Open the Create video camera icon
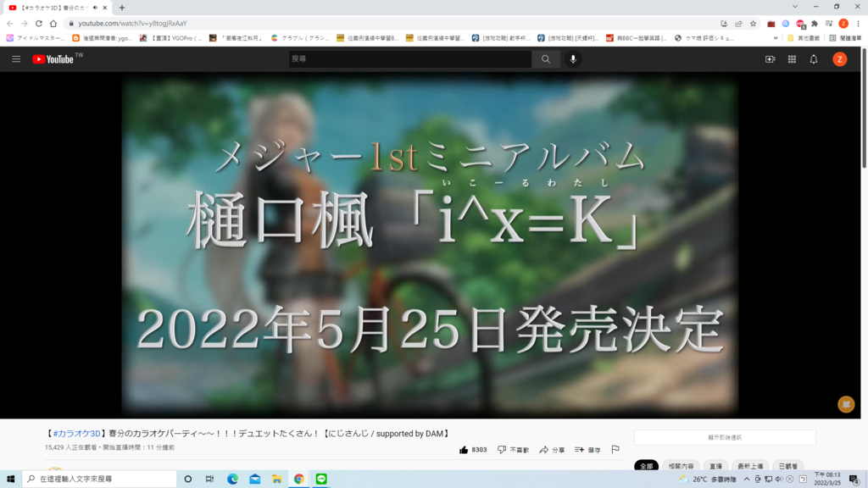 (770, 59)
